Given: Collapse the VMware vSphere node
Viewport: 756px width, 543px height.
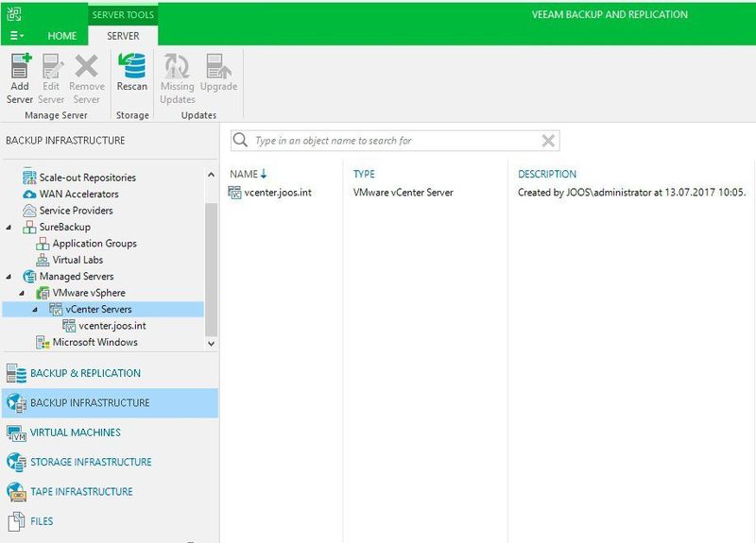Looking at the screenshot, I should (22, 293).
